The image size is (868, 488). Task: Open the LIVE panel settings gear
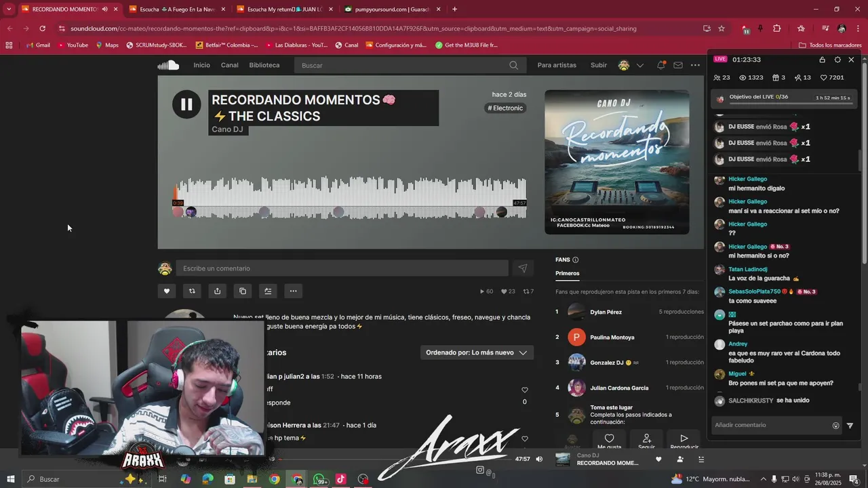point(837,60)
